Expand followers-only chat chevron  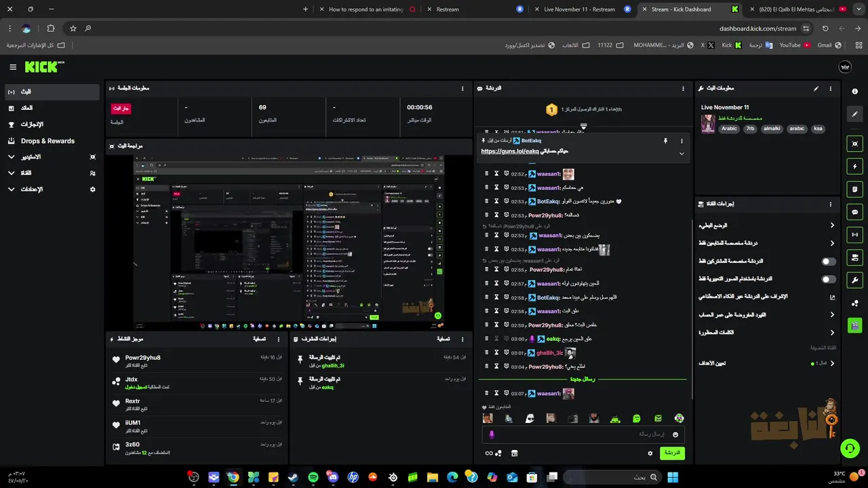click(x=832, y=243)
